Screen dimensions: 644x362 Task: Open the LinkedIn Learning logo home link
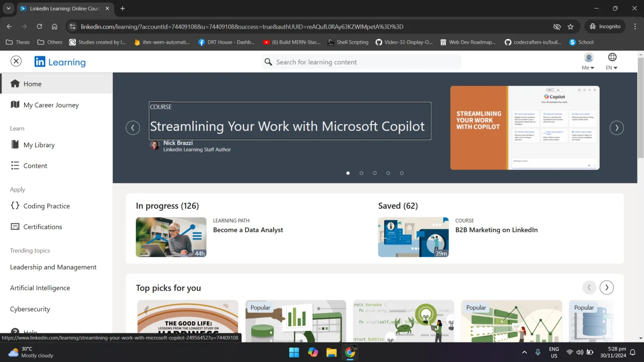[60, 62]
